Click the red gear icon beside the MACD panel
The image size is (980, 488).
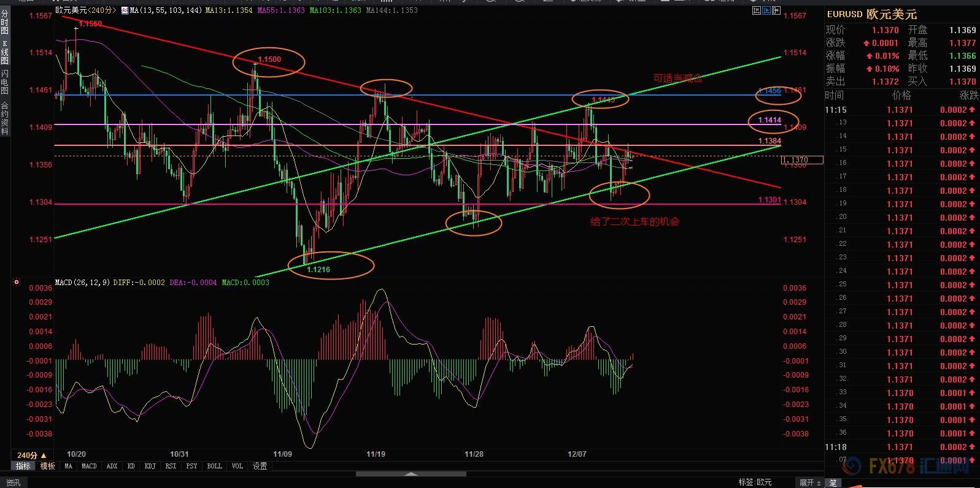pos(17,283)
